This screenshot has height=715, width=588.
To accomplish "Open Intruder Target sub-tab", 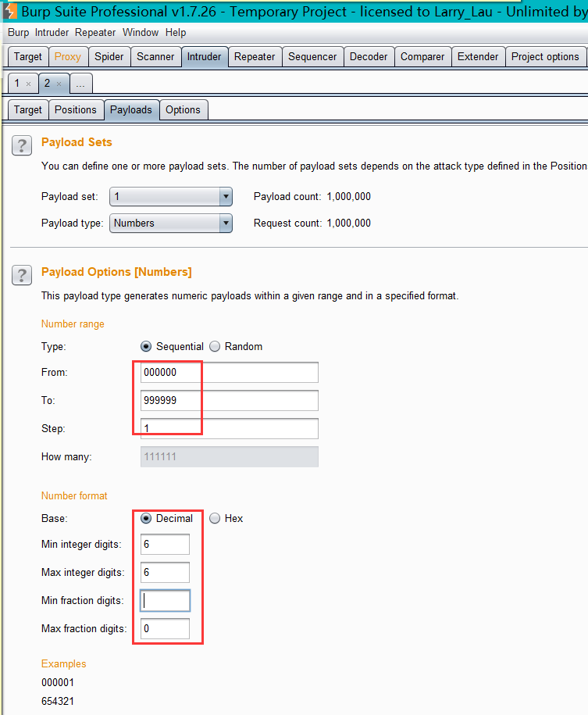I will (x=28, y=110).
